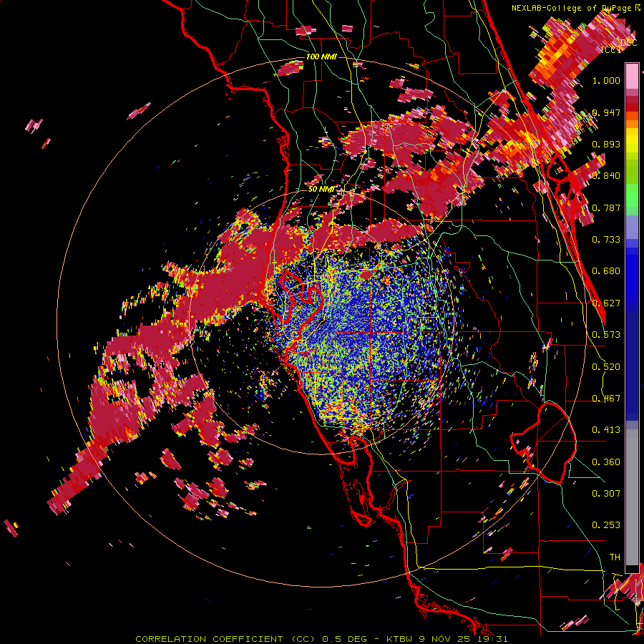Click the 0.840 legend value

606,176
